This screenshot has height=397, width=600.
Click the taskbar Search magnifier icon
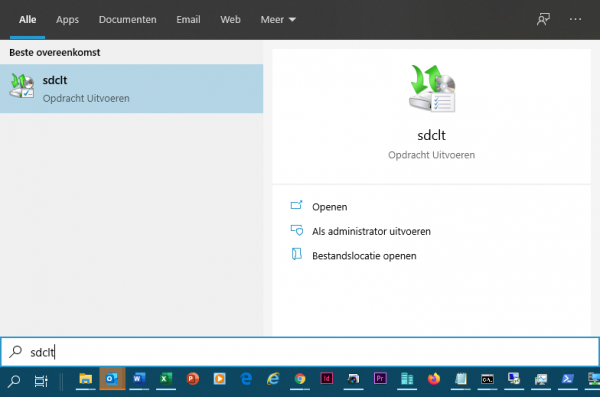[14, 381]
